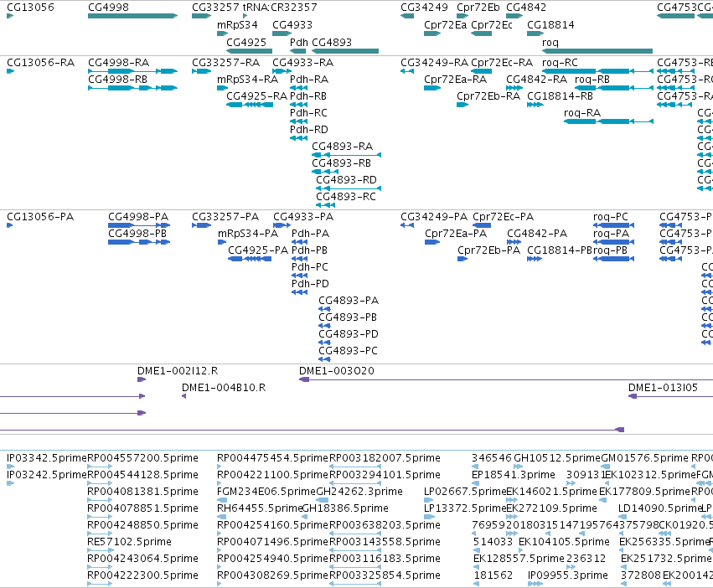
Task: Click protein CG33257-PA
Action: tap(225, 216)
